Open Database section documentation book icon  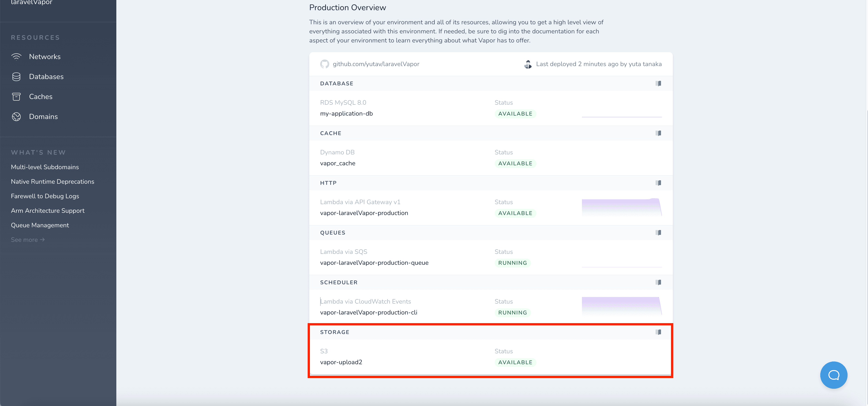pyautogui.click(x=658, y=84)
